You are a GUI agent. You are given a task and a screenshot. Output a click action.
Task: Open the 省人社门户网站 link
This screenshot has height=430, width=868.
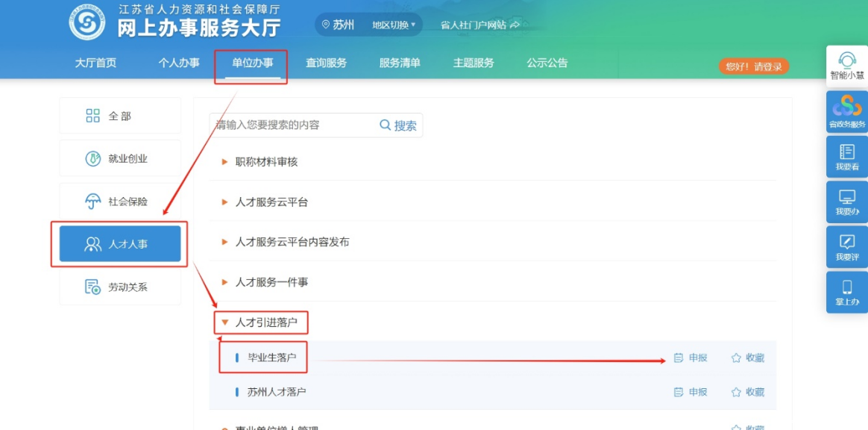click(479, 25)
